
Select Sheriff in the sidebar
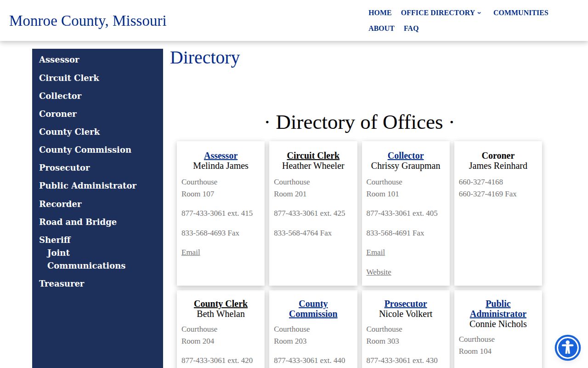point(55,240)
